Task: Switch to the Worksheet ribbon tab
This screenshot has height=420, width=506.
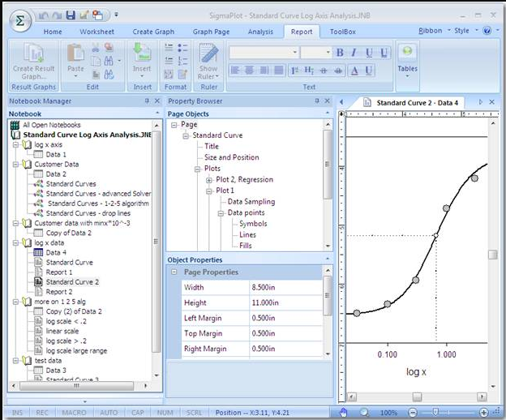Action: pos(96,32)
